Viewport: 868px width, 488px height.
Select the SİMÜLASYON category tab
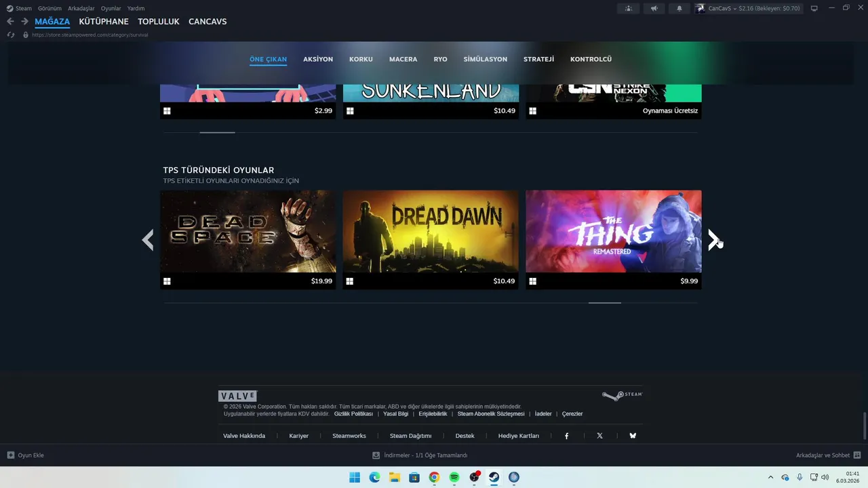485,59
